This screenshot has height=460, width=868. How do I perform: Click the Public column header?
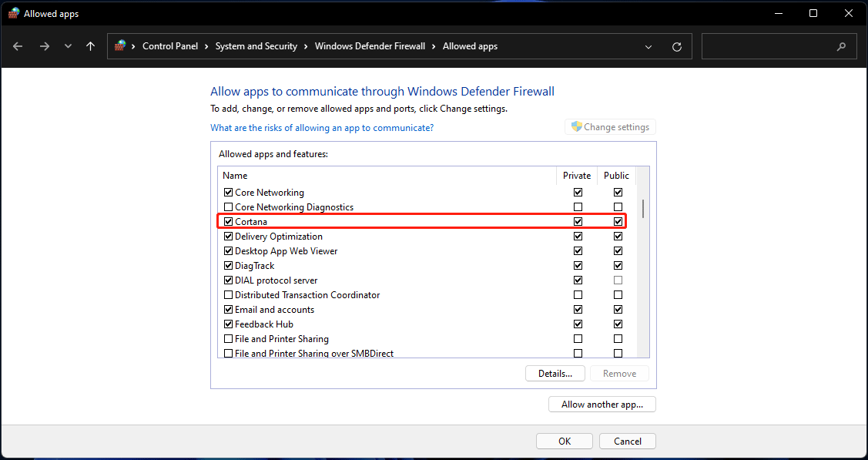617,176
